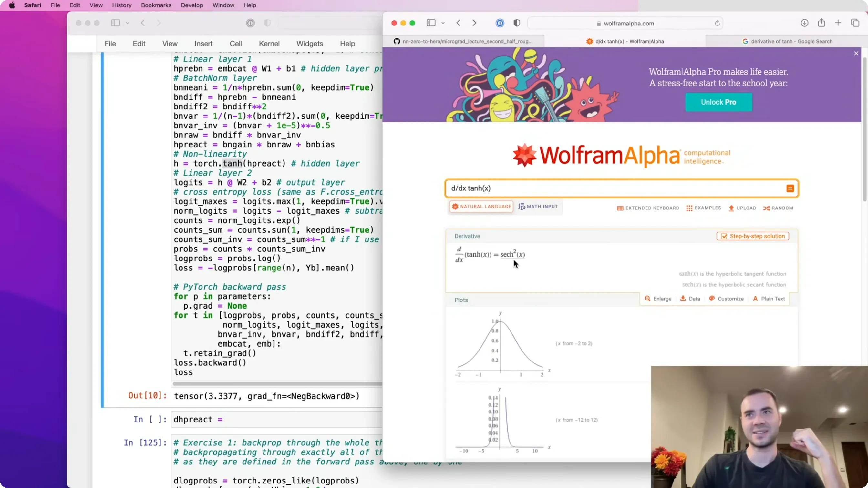The image size is (868, 488).
Task: Click the Random query link
Action: (x=778, y=208)
